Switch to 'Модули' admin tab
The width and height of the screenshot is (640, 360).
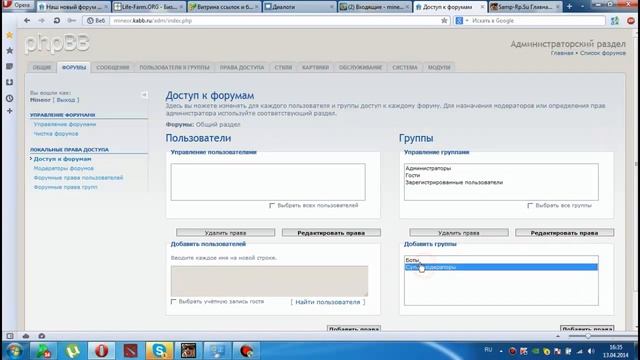pyautogui.click(x=439, y=67)
